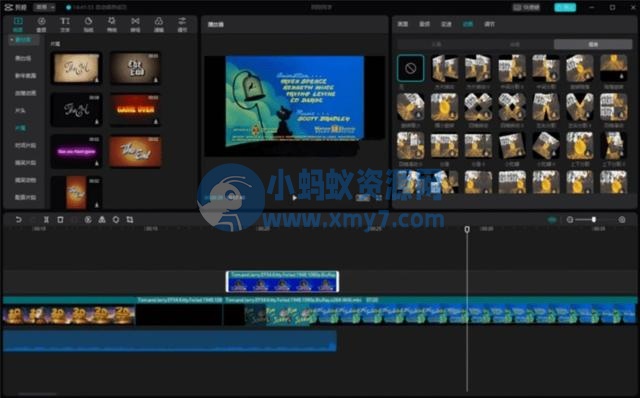
Task: Select the highlighted Combo animation sub-tab
Action: coord(593,44)
